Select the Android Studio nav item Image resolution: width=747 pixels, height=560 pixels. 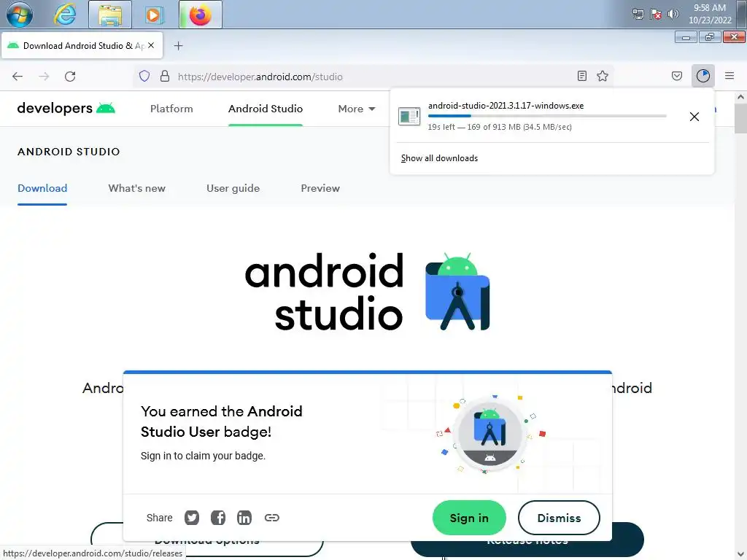pyautogui.click(x=266, y=109)
